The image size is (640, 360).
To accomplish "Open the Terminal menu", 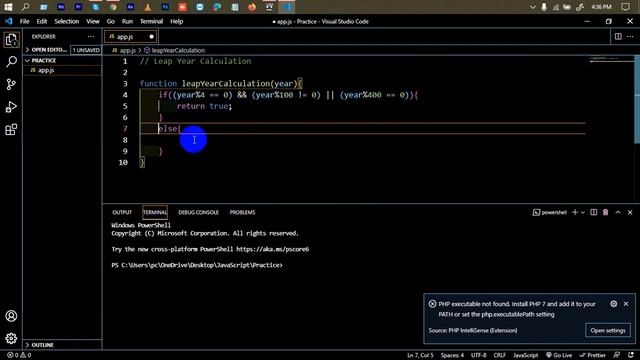I will pyautogui.click(x=151, y=21).
